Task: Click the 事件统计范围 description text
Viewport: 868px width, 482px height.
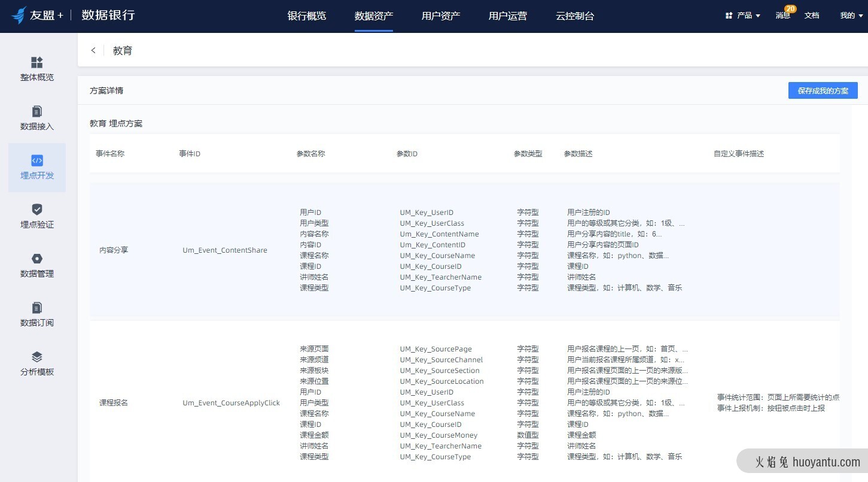Action: coord(778,398)
